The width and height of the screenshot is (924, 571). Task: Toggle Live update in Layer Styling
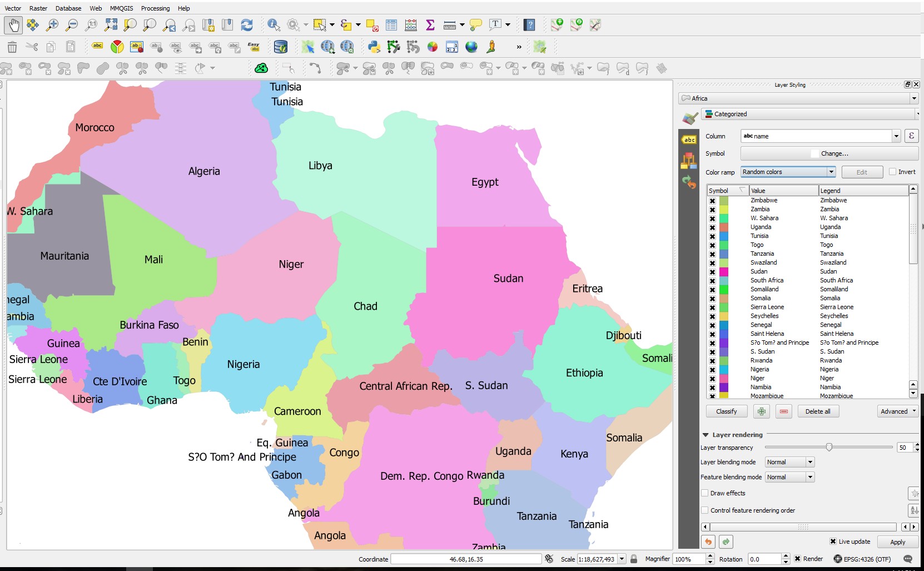click(x=833, y=542)
